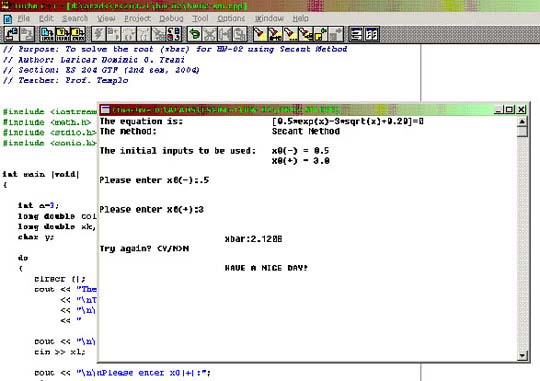Open the Window menu
Screen dimensions: 540x381
[x=269, y=18]
